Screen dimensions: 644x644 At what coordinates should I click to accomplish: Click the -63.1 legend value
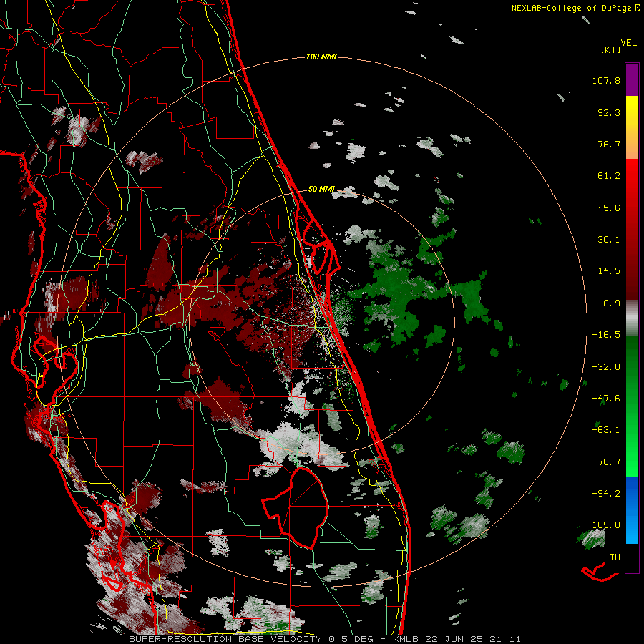pos(606,430)
